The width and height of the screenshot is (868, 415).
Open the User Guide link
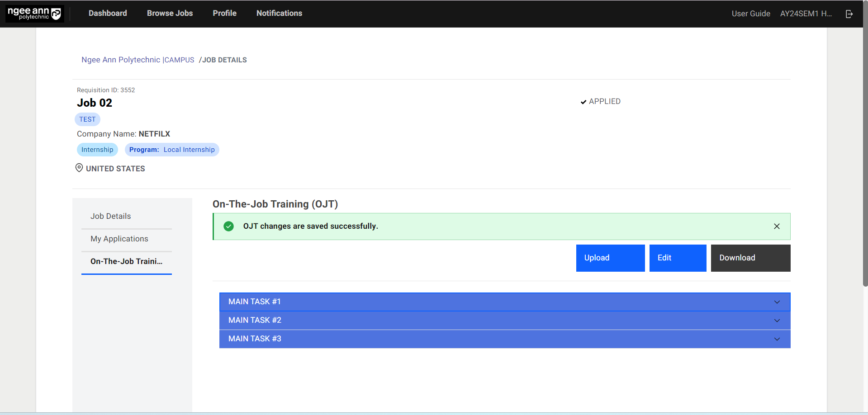pos(750,14)
